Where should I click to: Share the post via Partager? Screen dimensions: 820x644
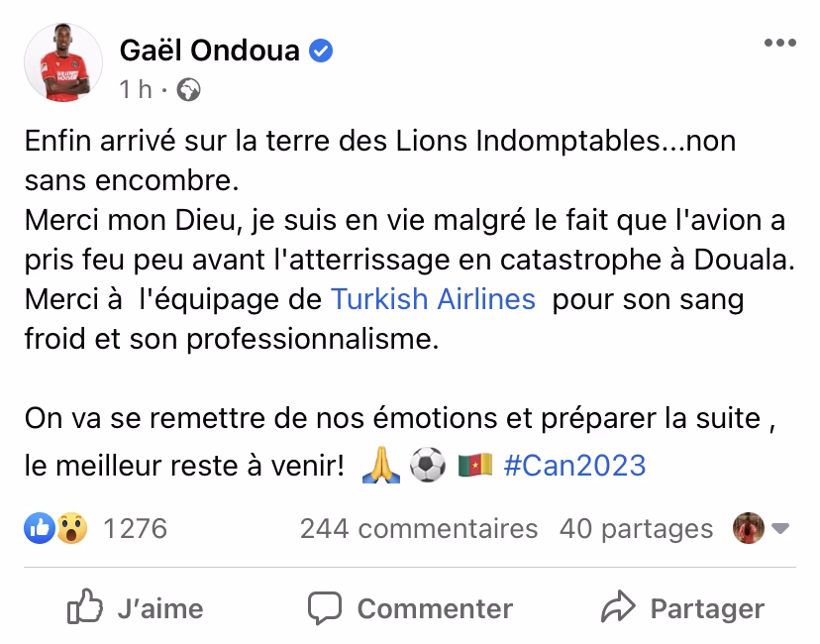(x=682, y=607)
